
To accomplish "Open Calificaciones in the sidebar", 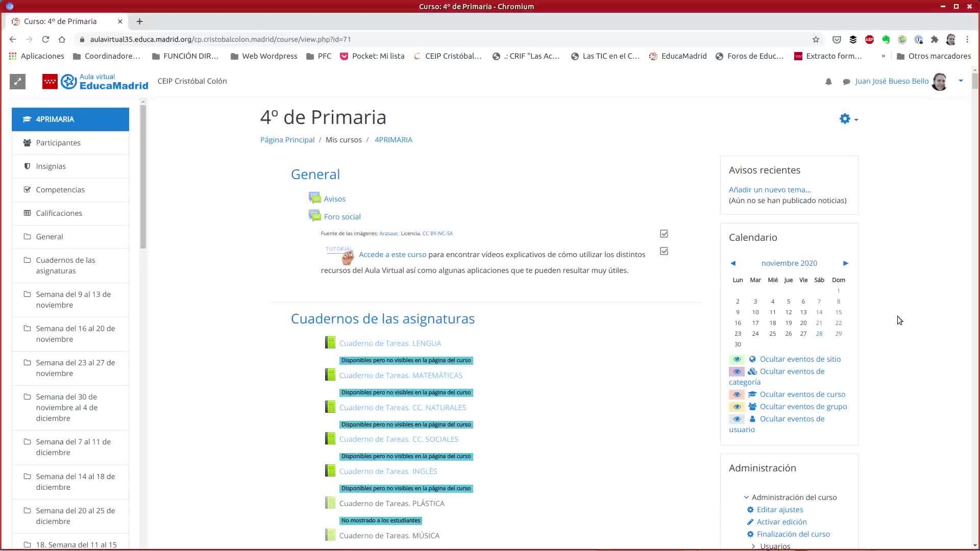I will tap(59, 213).
